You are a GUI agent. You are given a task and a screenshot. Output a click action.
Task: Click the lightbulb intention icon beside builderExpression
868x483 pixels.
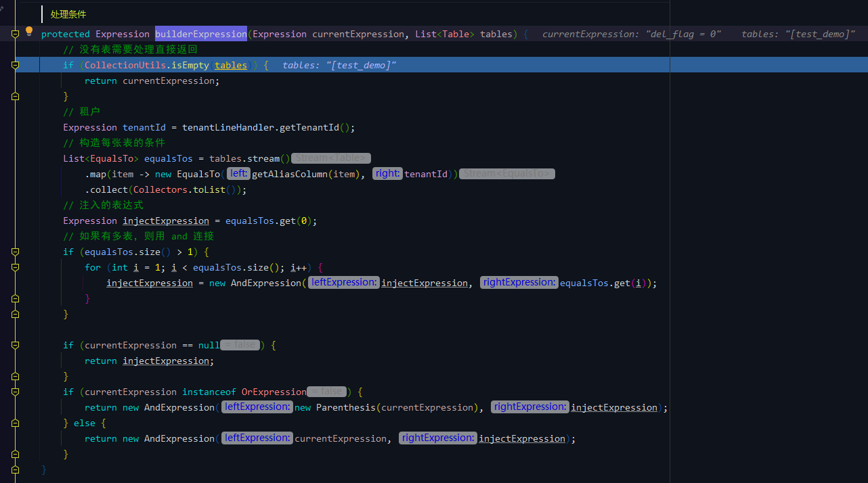tap(29, 31)
